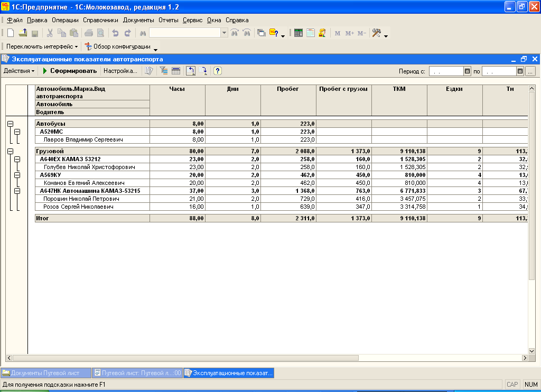
Task: Click the binoculars search icon
Action: (143, 33)
